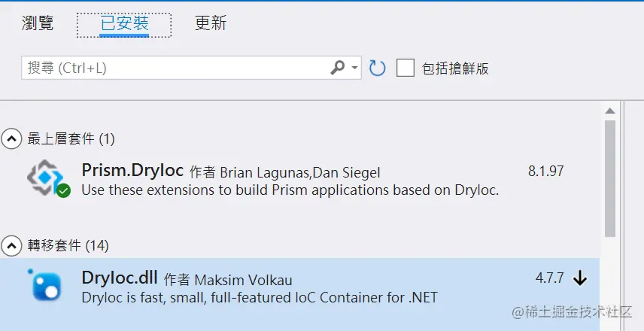Viewport: 644px width, 331px height.
Task: Click the refresh packages icon
Action: [x=377, y=68]
